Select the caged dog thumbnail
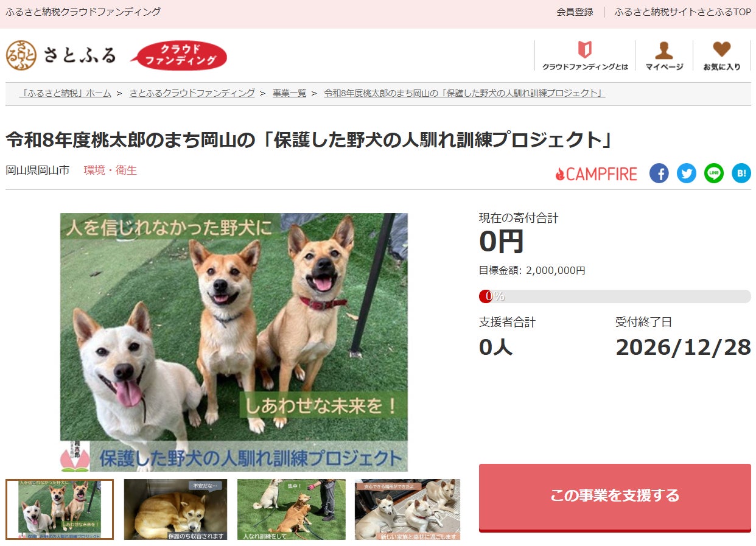 (175, 509)
